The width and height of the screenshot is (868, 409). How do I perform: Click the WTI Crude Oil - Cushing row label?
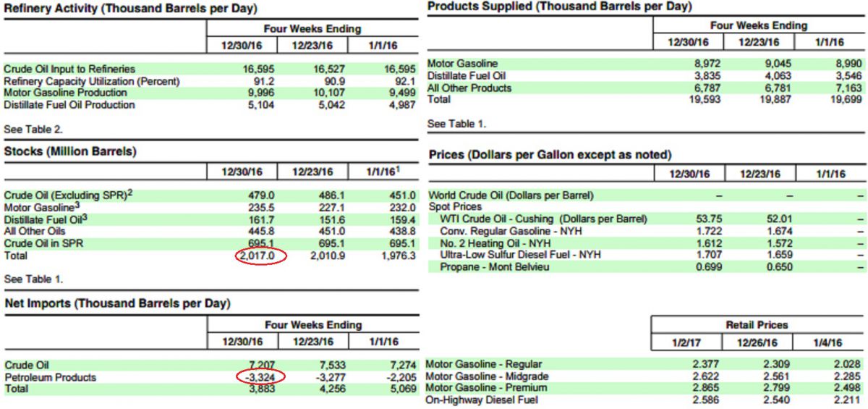click(543, 219)
